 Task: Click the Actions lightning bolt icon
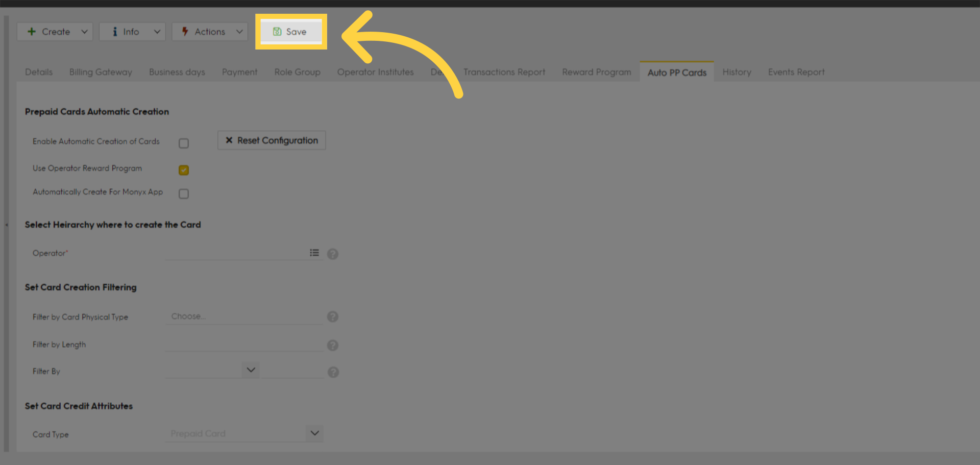click(185, 32)
